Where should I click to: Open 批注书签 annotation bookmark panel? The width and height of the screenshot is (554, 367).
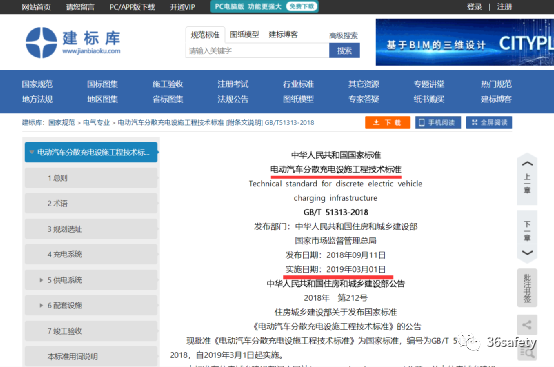point(527,288)
